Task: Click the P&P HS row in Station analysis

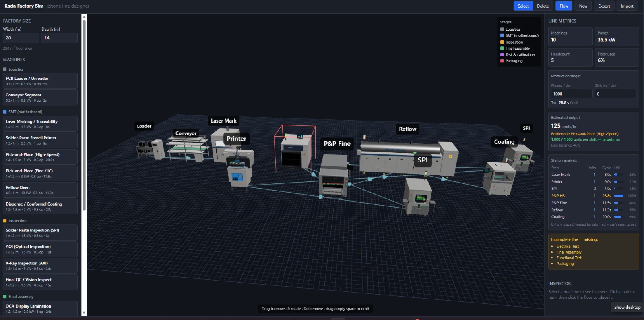Action: (593, 196)
